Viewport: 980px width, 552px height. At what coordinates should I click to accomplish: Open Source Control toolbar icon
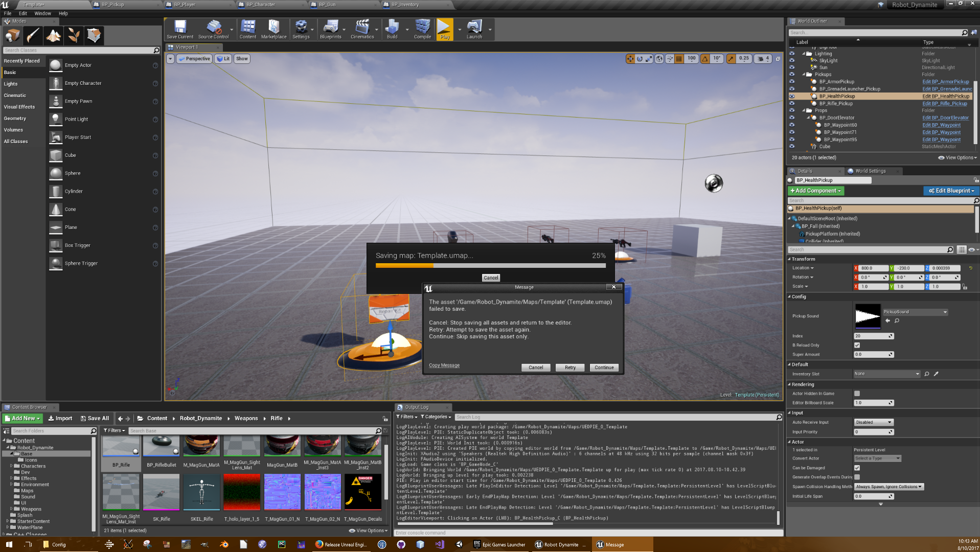pyautogui.click(x=213, y=29)
